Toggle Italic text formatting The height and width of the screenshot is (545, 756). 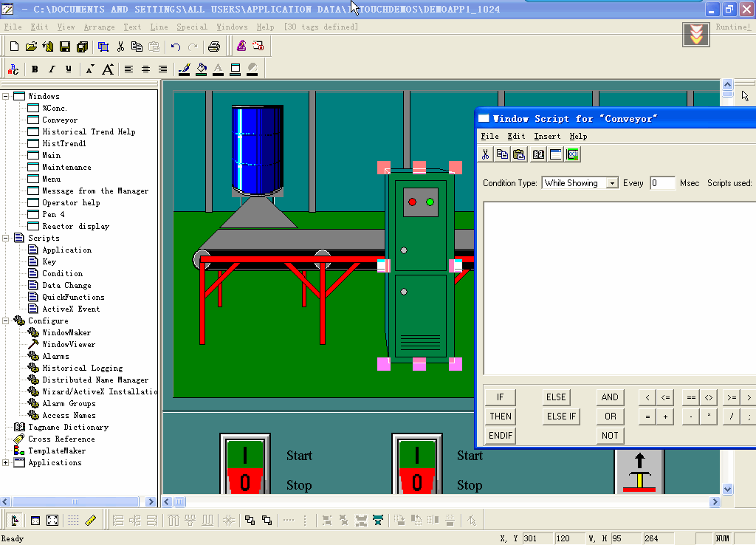(x=52, y=69)
